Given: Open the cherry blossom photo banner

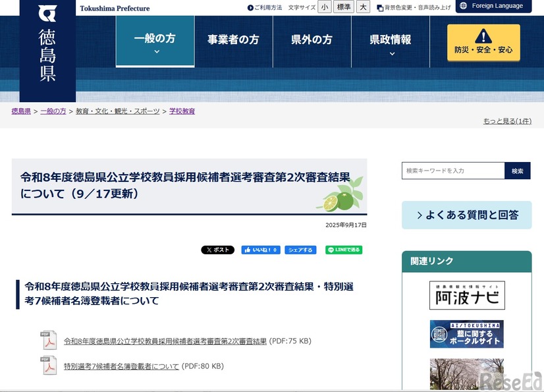Looking at the screenshot, I should pyautogui.click(x=467, y=374).
